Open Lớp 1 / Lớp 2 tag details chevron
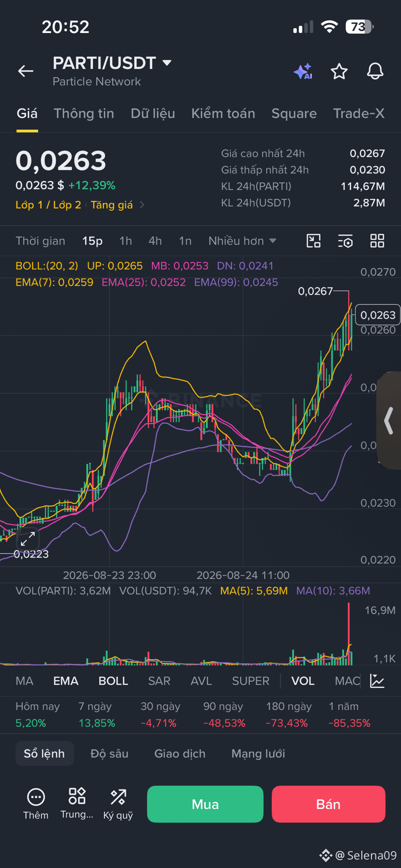Image resolution: width=401 pixels, height=868 pixels. [142, 205]
